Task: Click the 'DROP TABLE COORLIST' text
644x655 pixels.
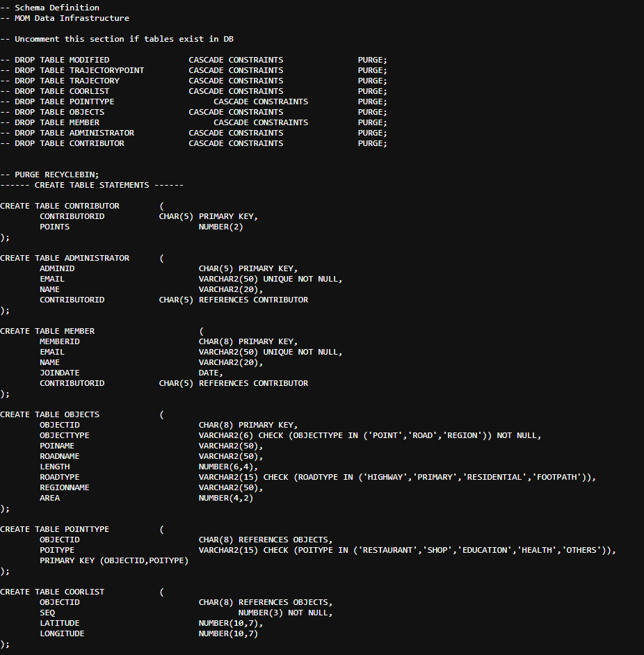Action: click(x=62, y=91)
